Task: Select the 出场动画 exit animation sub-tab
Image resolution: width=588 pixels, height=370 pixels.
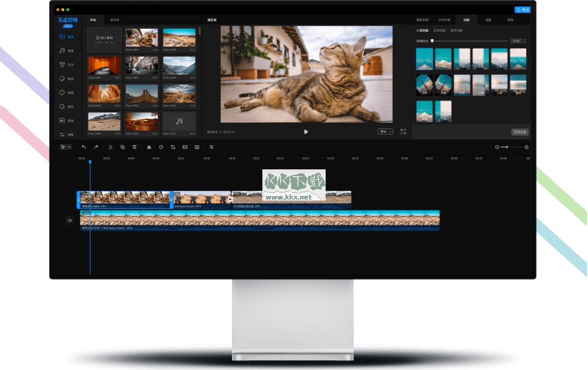Action: click(x=439, y=31)
